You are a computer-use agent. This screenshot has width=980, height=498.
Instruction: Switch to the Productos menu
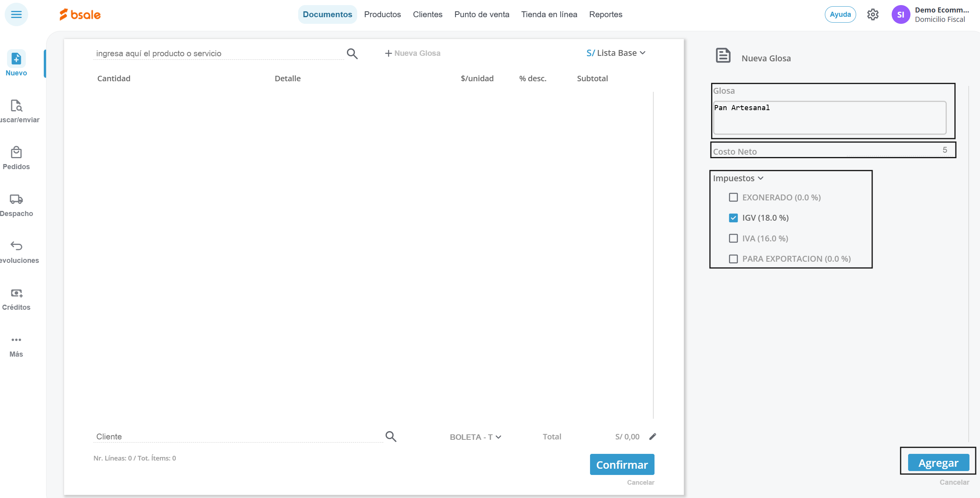(382, 14)
